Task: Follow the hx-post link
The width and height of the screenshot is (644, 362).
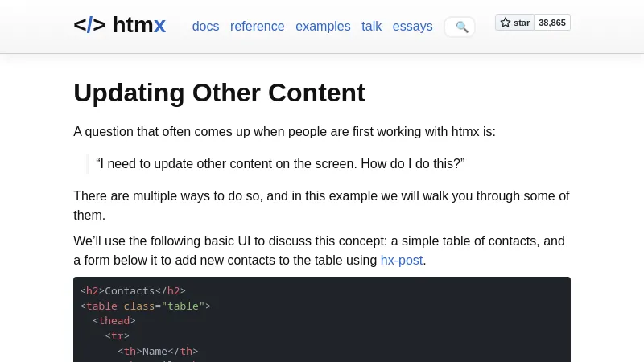Action: (x=401, y=260)
